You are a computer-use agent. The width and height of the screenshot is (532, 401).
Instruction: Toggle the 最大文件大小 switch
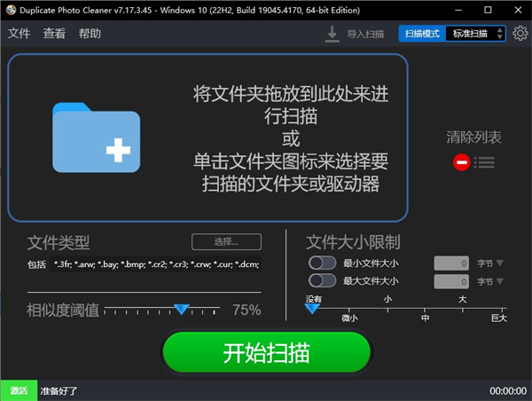(322, 281)
